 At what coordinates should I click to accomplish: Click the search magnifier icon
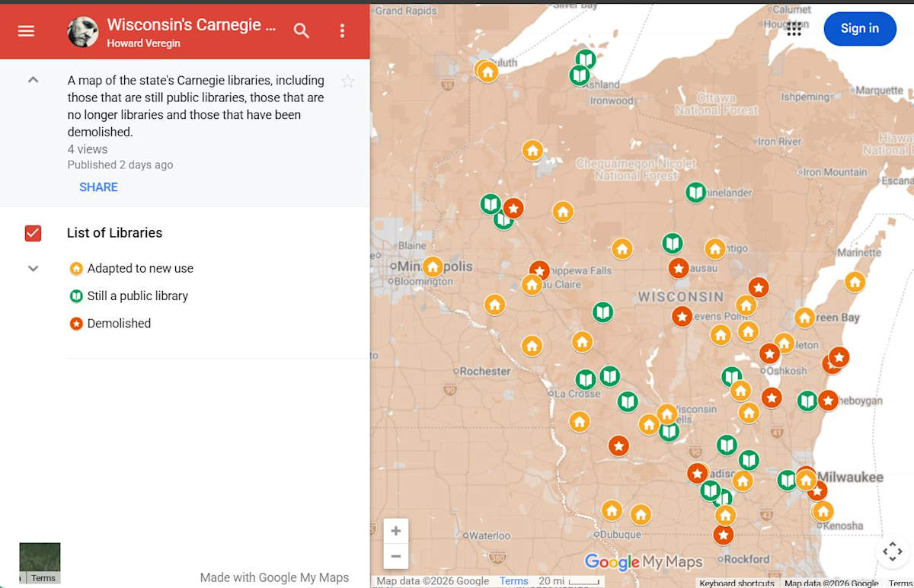pyautogui.click(x=302, y=30)
